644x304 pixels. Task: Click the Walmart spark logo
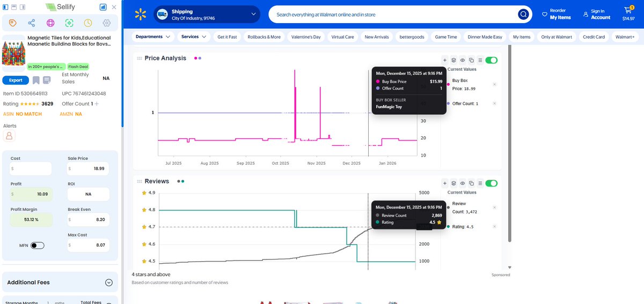click(140, 14)
